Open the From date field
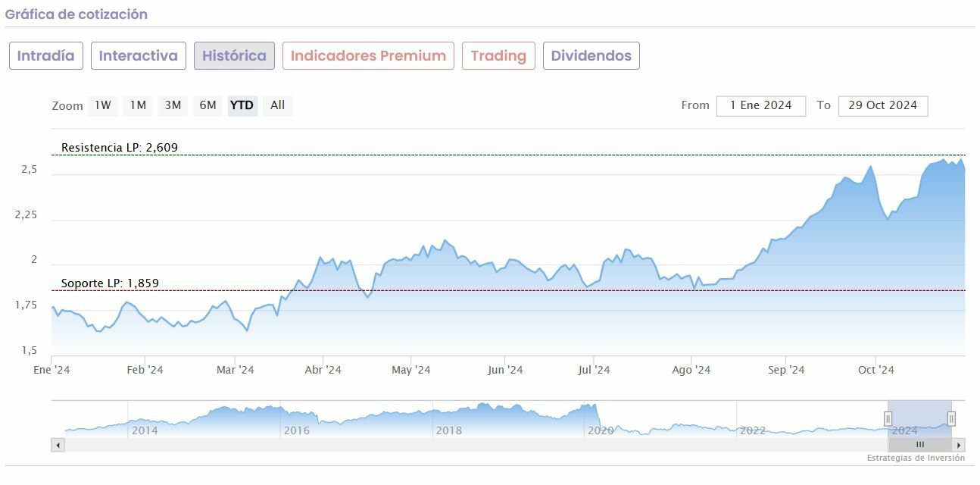The image size is (980, 485). click(760, 105)
